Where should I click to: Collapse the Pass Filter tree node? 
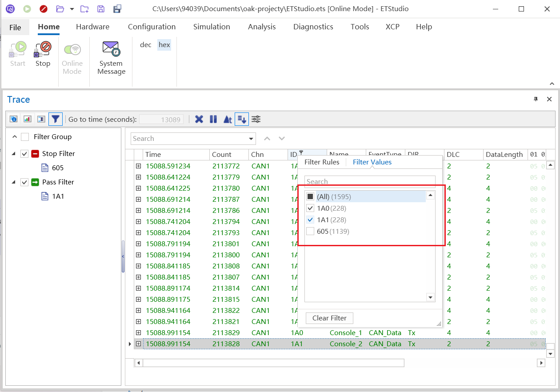click(13, 182)
